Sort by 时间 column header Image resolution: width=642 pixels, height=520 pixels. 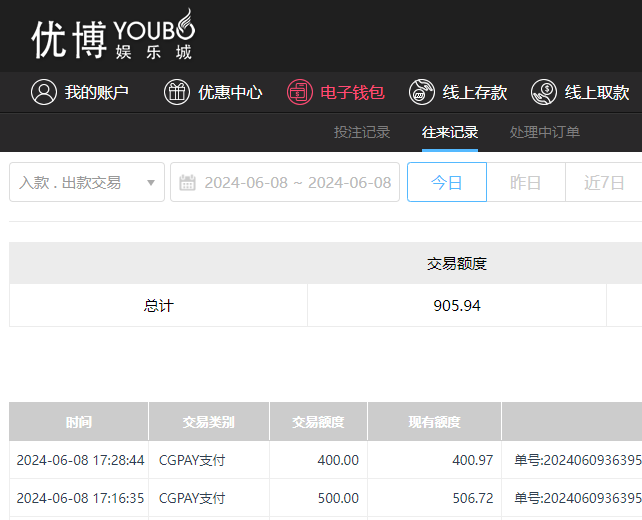click(79, 422)
